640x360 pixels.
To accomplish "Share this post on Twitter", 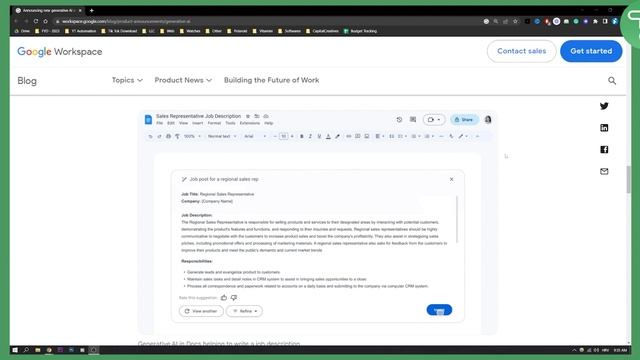I will (604, 106).
